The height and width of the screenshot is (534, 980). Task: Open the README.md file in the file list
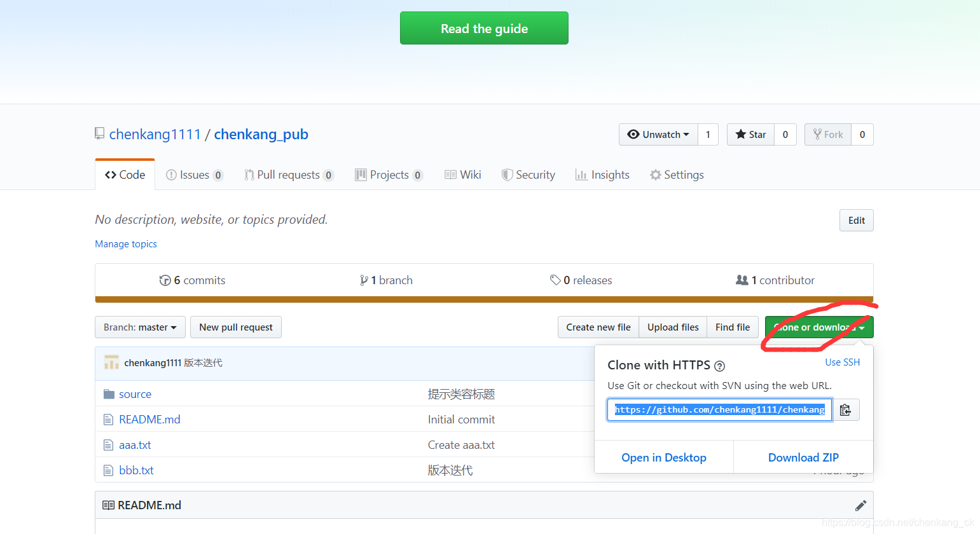149,420
